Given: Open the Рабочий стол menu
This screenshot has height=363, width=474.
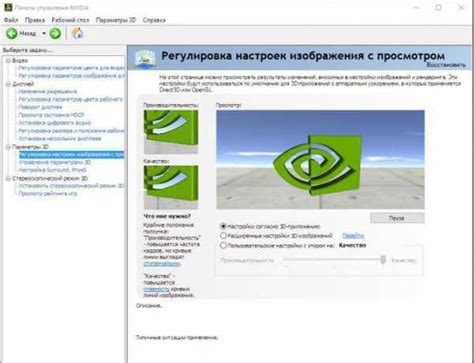Looking at the screenshot, I should [70, 20].
